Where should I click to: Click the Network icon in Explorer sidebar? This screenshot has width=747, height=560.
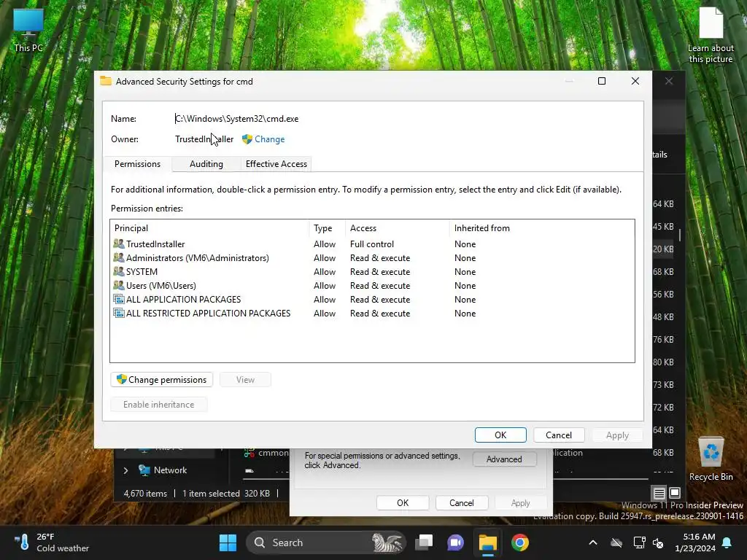[144, 470]
